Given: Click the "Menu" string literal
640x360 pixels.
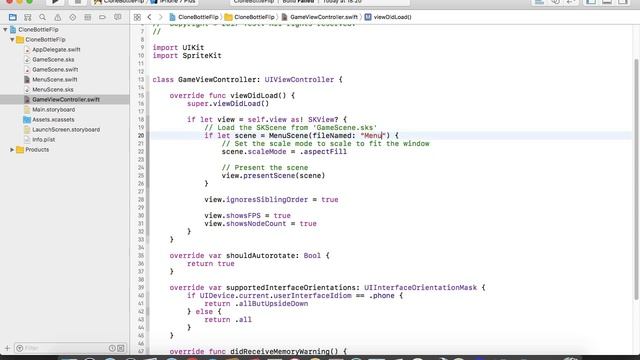Looking at the screenshot, I should click(x=373, y=136).
